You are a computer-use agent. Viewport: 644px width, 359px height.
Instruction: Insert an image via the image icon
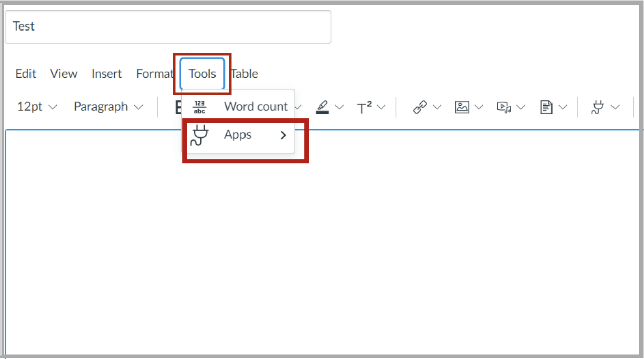click(x=464, y=107)
